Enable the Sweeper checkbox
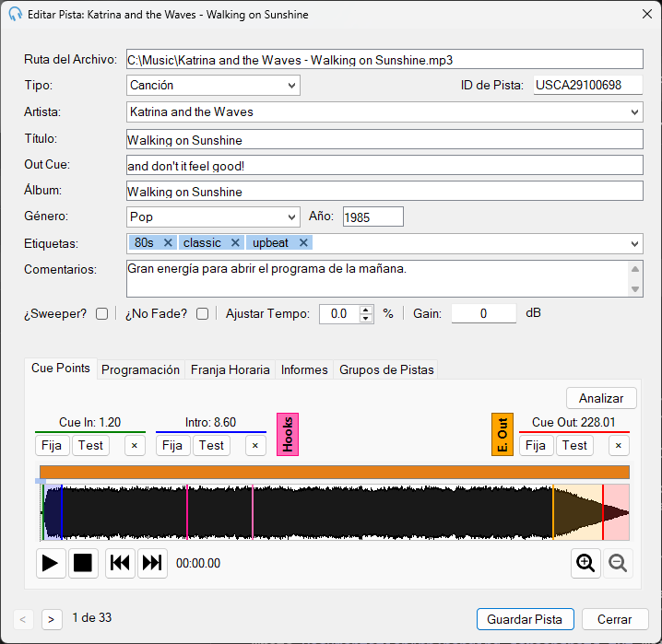Screen dimensions: 662x644 coord(101,314)
